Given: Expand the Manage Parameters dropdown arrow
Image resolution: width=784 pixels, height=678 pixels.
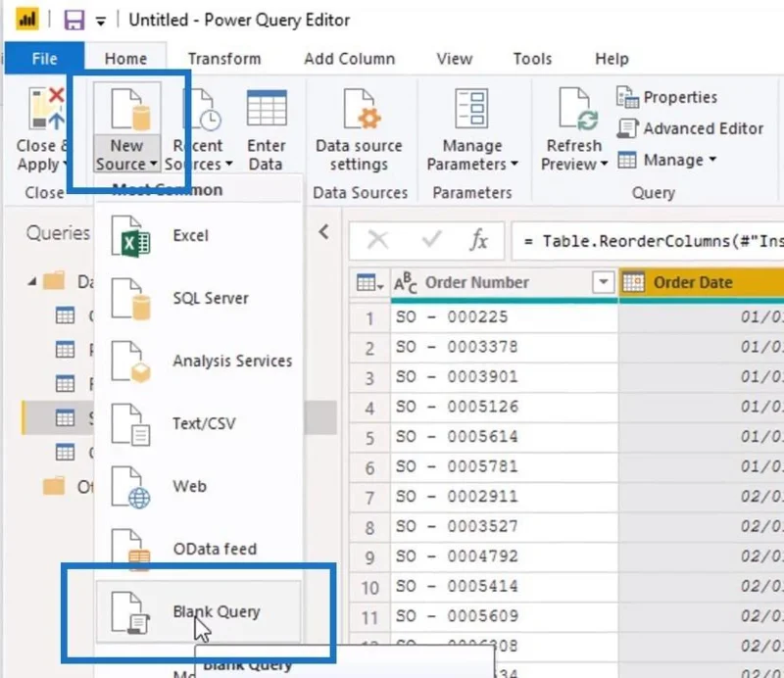Looking at the screenshot, I should [514, 164].
